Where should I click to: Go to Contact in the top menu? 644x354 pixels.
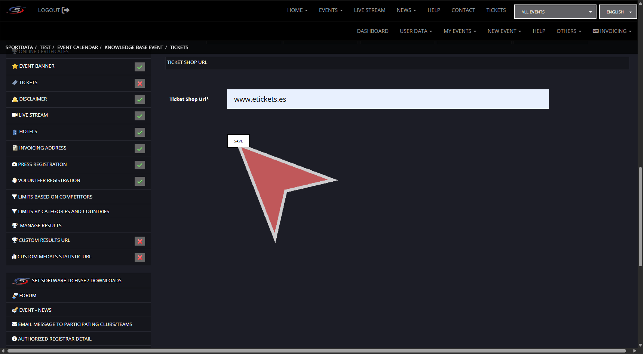pos(463,10)
